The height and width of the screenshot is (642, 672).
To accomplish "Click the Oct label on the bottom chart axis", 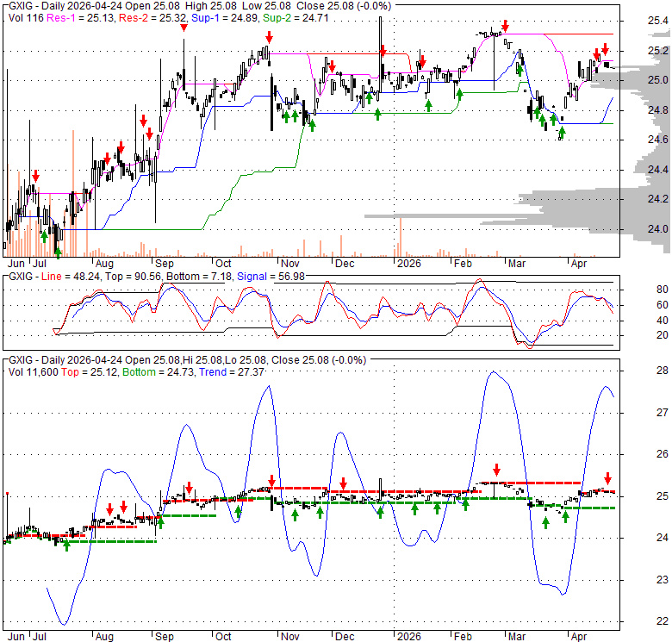I will click(x=222, y=637).
